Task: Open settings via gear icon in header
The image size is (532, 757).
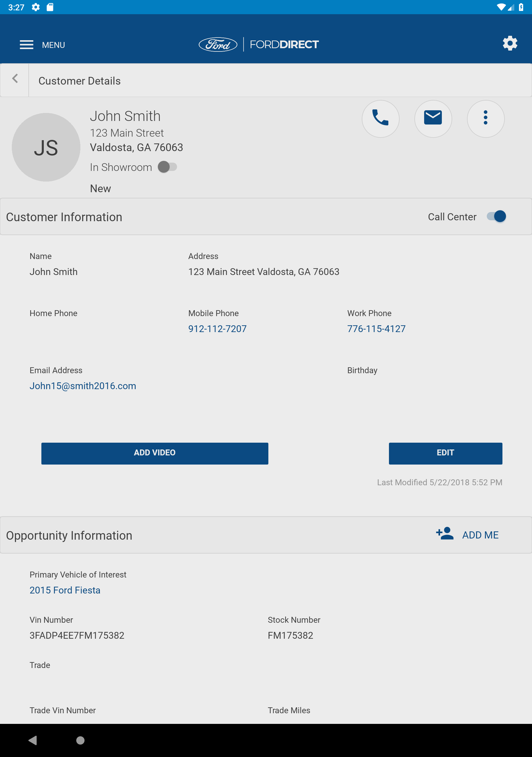Action: (x=510, y=43)
